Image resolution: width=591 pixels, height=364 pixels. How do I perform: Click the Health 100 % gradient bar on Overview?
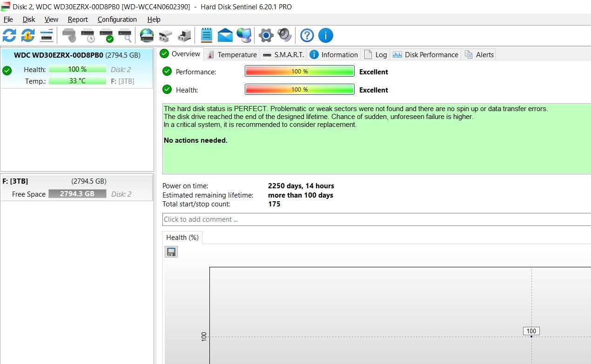[x=300, y=90]
